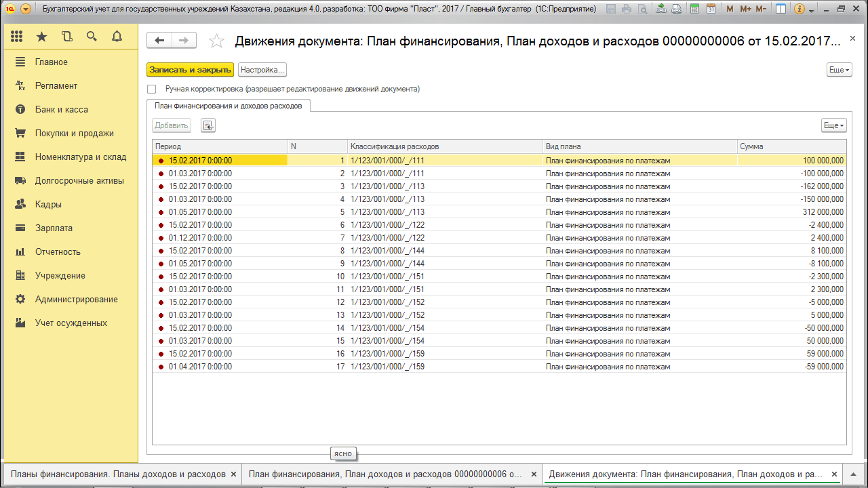Sort by clicking the Сумма column header
Viewport: 868px width, 488px height.
[x=790, y=146]
